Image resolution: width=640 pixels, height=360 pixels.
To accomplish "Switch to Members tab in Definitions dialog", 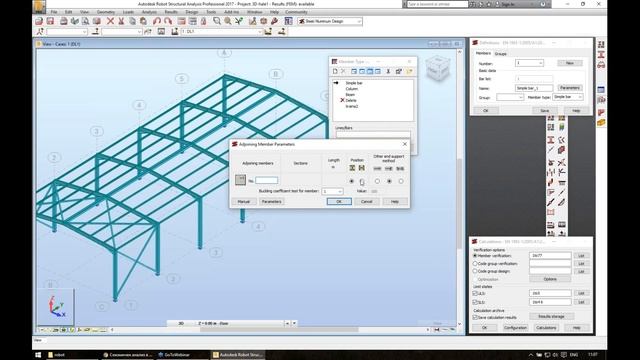I will (x=483, y=53).
